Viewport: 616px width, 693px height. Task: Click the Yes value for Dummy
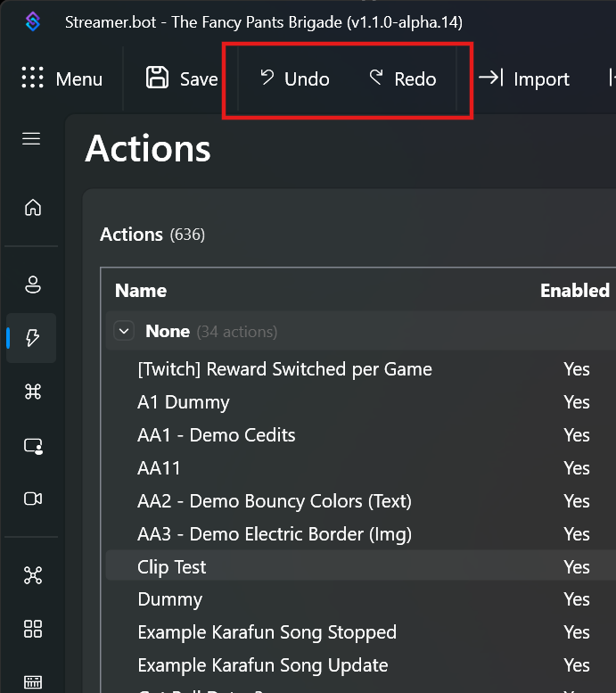click(x=576, y=599)
